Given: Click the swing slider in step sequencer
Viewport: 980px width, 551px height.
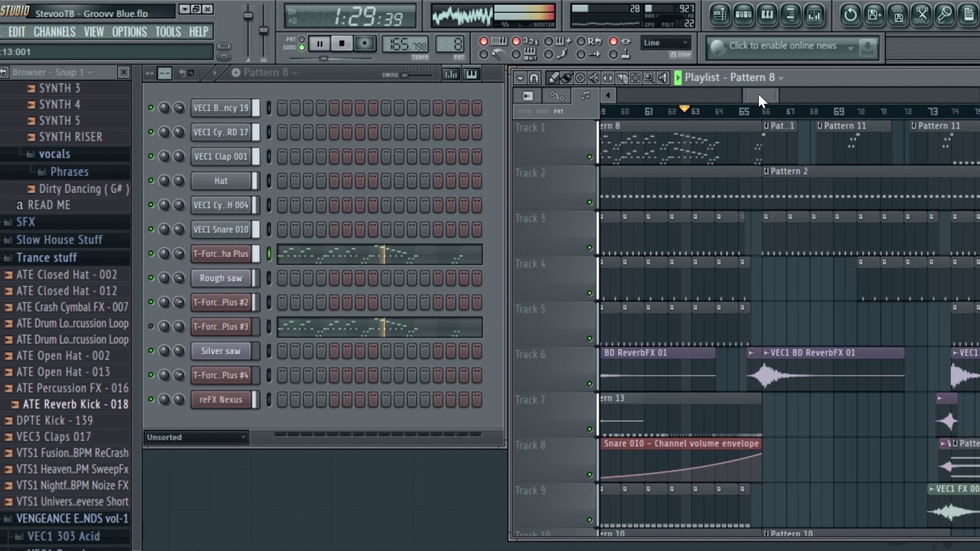Looking at the screenshot, I should (x=416, y=74).
